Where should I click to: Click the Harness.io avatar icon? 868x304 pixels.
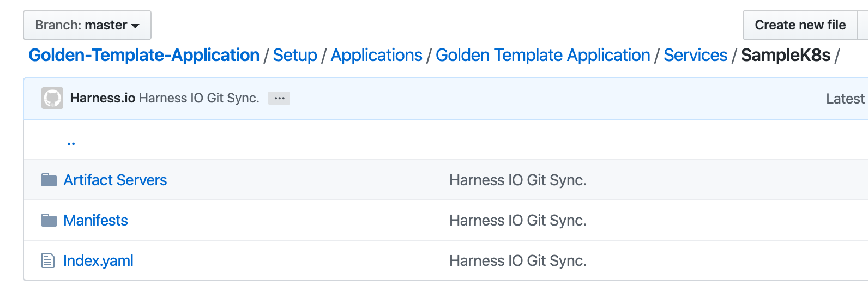(52, 98)
